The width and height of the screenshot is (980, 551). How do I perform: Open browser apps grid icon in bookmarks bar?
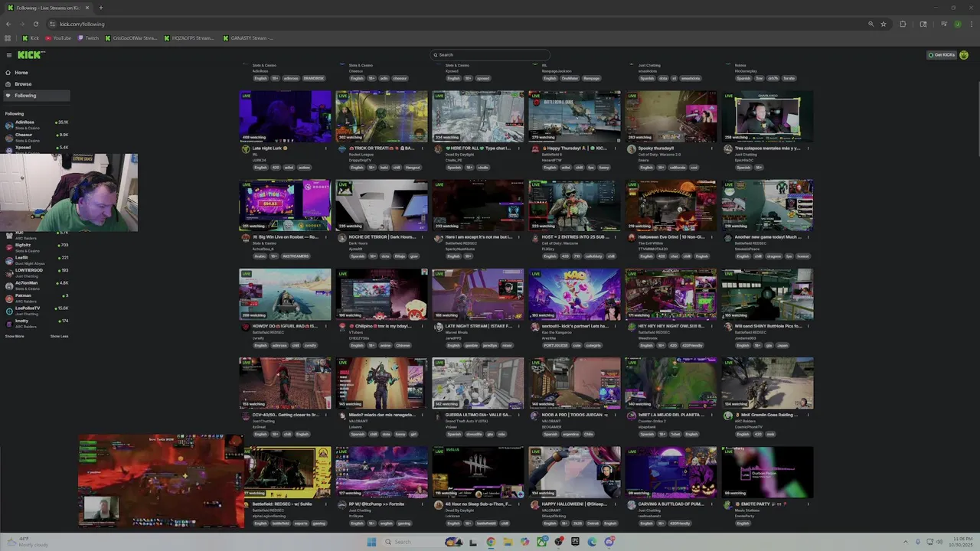8,38
